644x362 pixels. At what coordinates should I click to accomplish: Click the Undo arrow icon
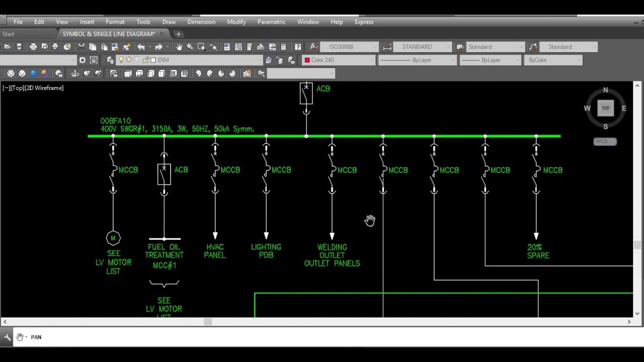tap(140, 46)
